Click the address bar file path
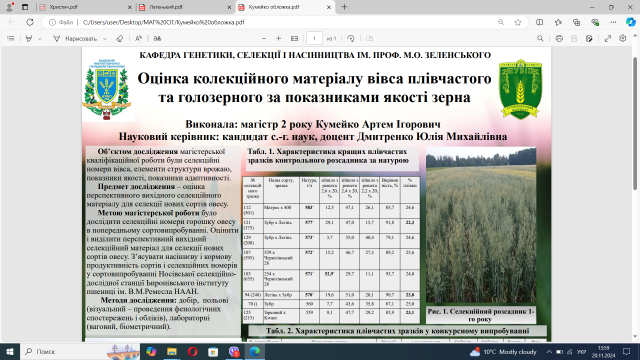The width and height of the screenshot is (640, 360). 163,22
